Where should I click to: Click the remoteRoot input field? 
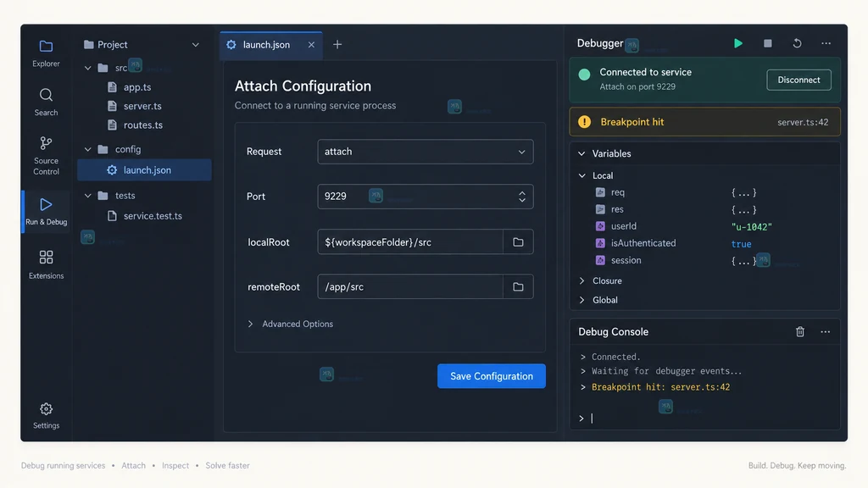tap(411, 286)
